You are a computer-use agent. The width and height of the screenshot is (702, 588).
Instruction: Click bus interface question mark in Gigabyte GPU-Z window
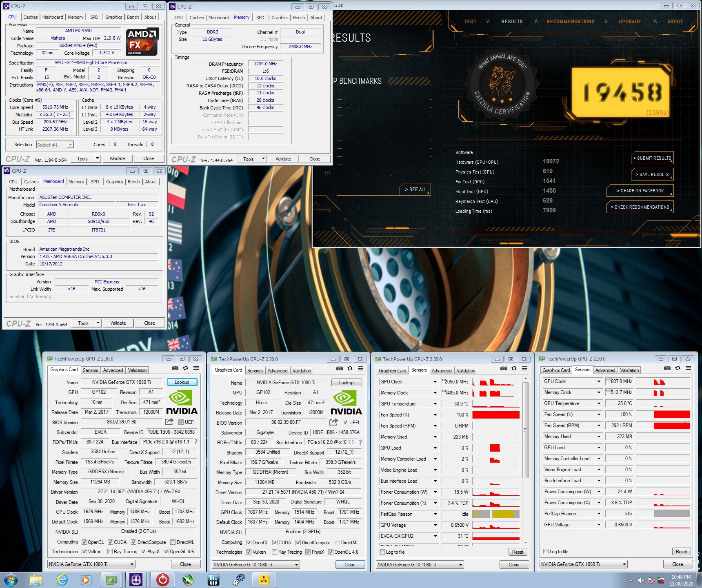pyautogui.click(x=360, y=442)
